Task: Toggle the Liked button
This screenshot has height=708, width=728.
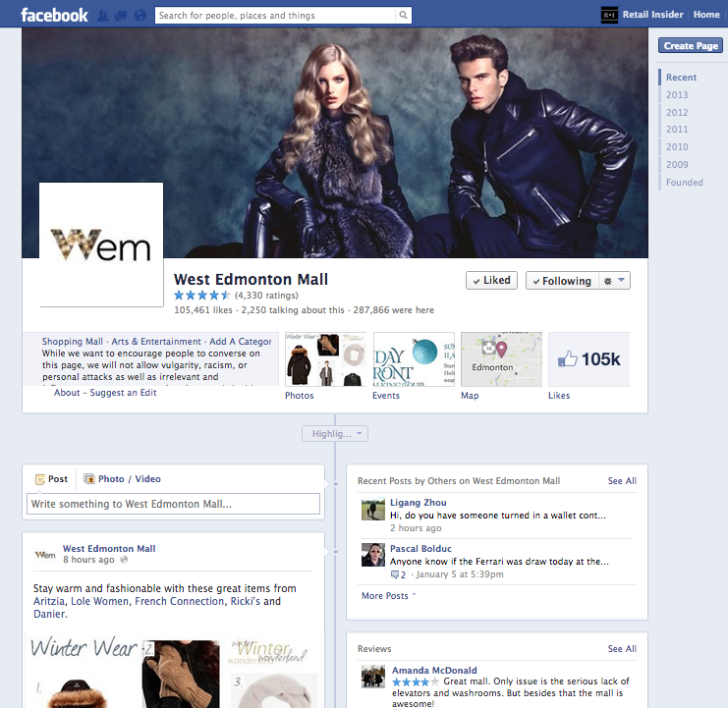Action: pos(491,281)
